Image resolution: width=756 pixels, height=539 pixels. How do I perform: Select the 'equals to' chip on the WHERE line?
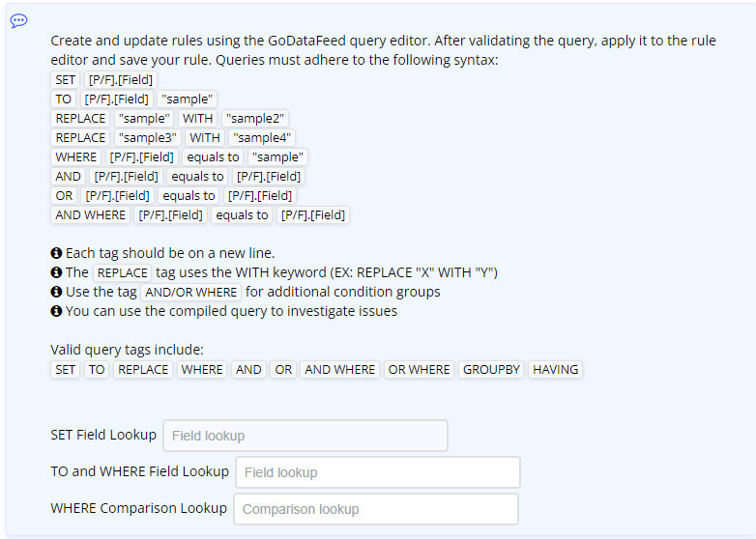click(x=213, y=157)
